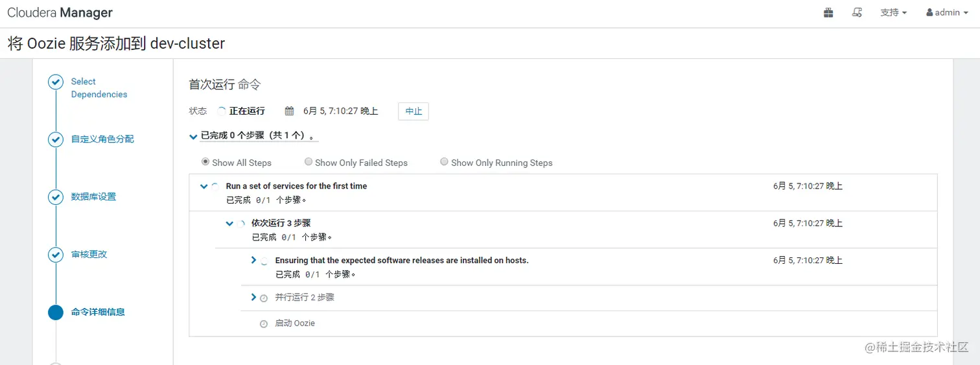The image size is (980, 365).
Task: Open the admin user menu
Action: pos(948,12)
